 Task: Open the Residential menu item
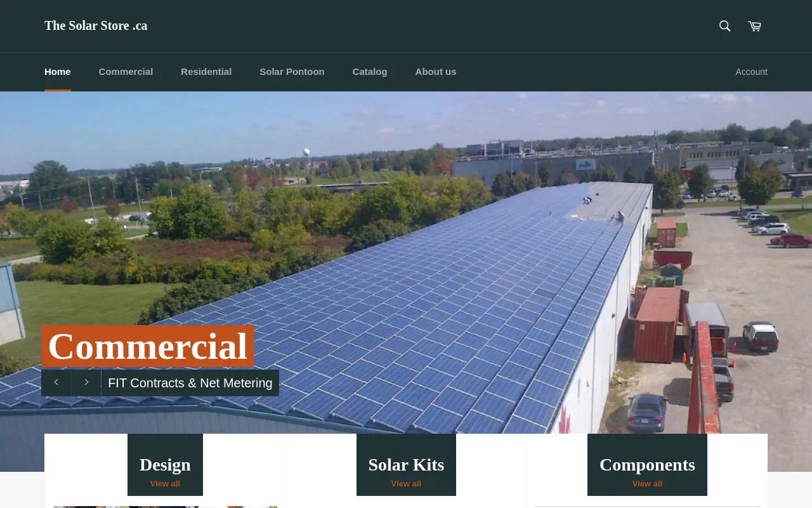click(x=206, y=72)
